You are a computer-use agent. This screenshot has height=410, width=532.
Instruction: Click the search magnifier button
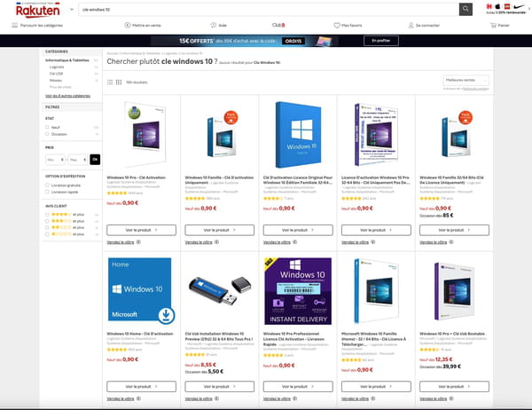pyautogui.click(x=465, y=9)
